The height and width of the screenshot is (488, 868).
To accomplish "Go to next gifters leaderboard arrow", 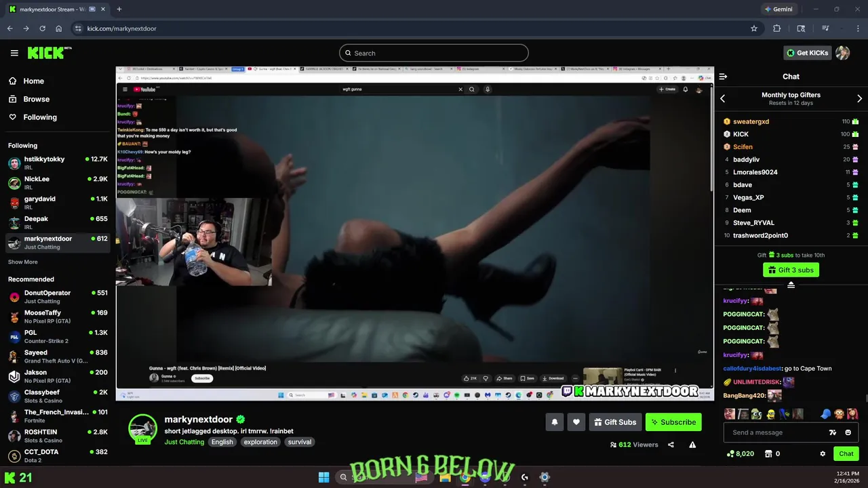I will [x=859, y=99].
